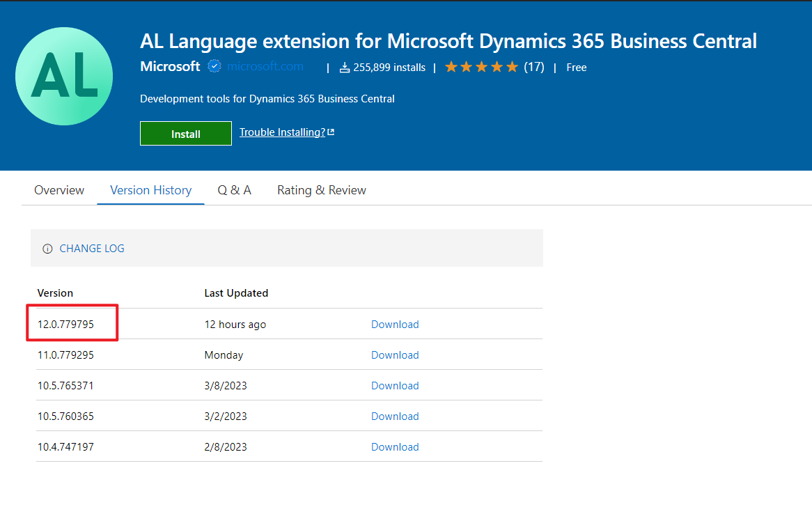This screenshot has width=812, height=514.
Task: Click the 'Development tools for Dynamics 365' description
Action: 267,98
